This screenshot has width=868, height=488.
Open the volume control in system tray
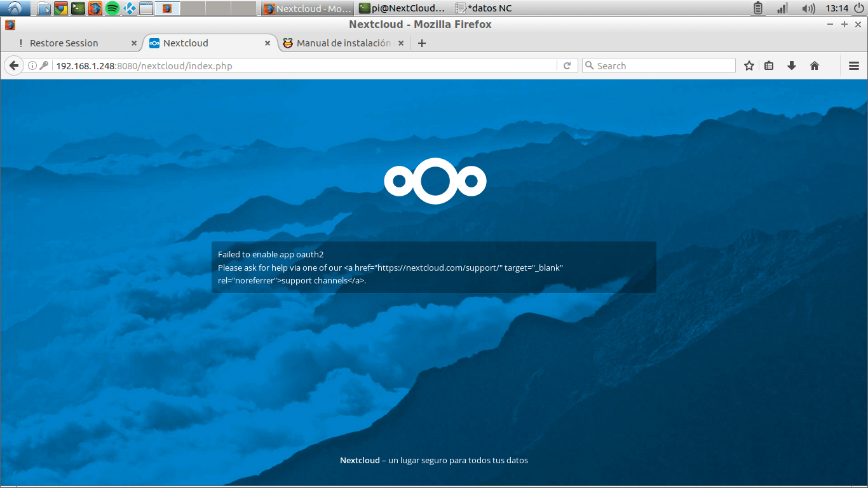pos(808,8)
